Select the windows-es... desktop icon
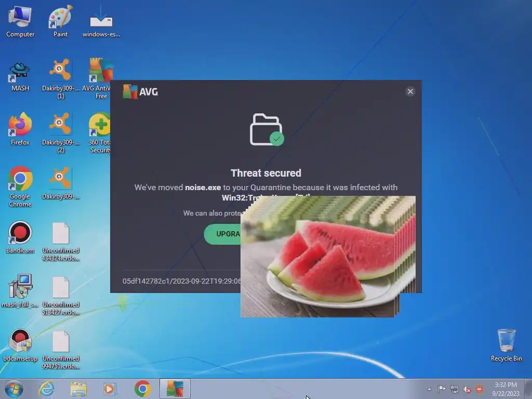This screenshot has height=399, width=532. click(x=101, y=21)
